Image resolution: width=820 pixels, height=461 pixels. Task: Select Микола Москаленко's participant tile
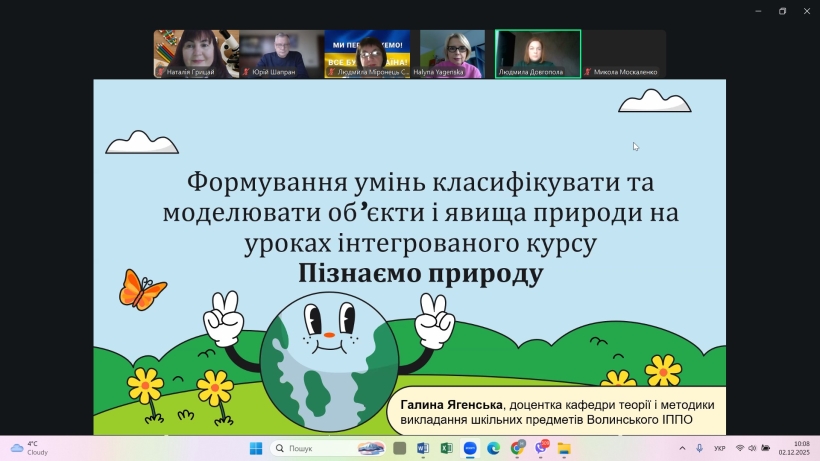624,54
